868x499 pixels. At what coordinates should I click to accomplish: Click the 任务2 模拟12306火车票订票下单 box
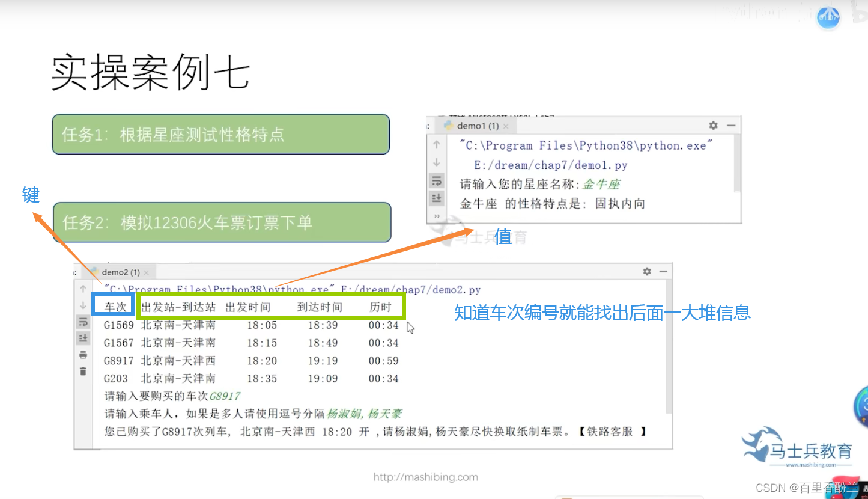click(222, 222)
